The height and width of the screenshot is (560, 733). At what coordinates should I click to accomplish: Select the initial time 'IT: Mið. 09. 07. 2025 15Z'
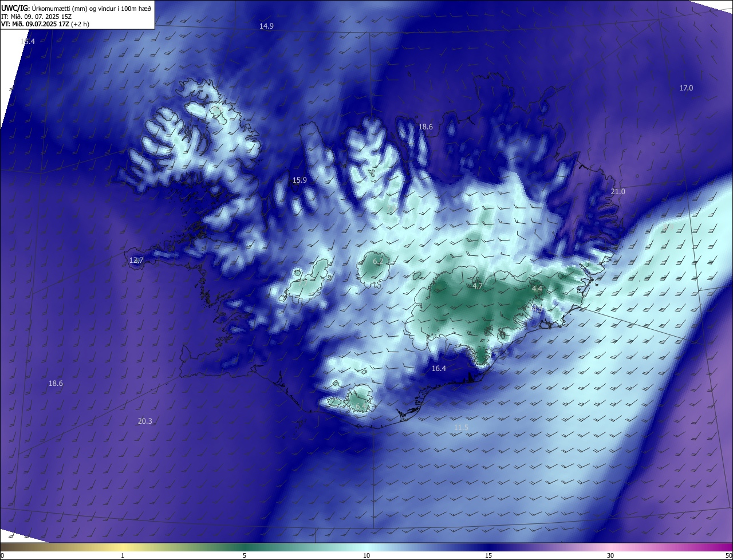[x=37, y=16]
